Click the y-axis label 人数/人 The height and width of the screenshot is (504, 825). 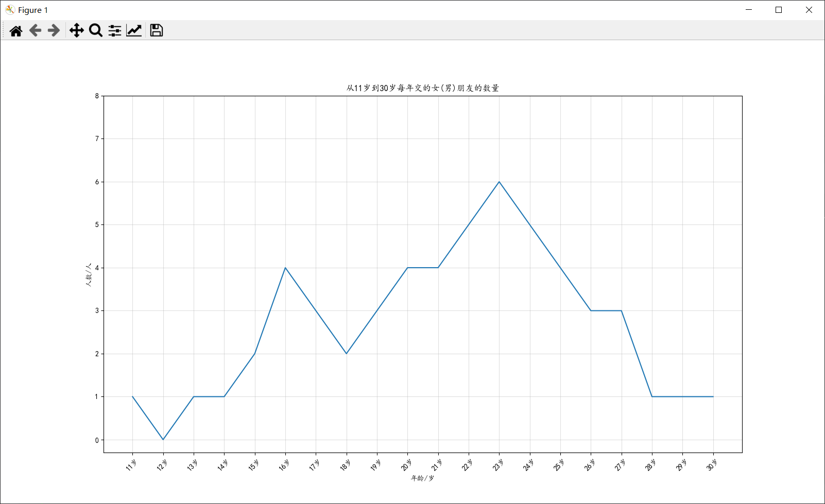point(89,275)
